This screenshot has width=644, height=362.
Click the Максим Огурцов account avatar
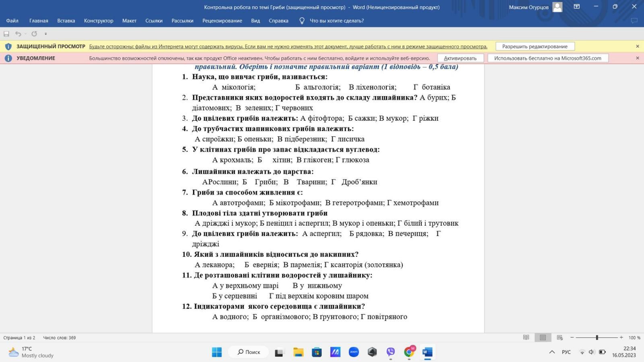557,7
